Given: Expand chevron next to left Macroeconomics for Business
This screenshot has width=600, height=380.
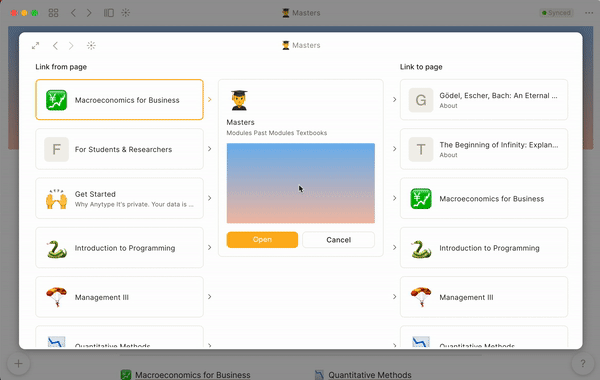Looking at the screenshot, I should [210, 99].
